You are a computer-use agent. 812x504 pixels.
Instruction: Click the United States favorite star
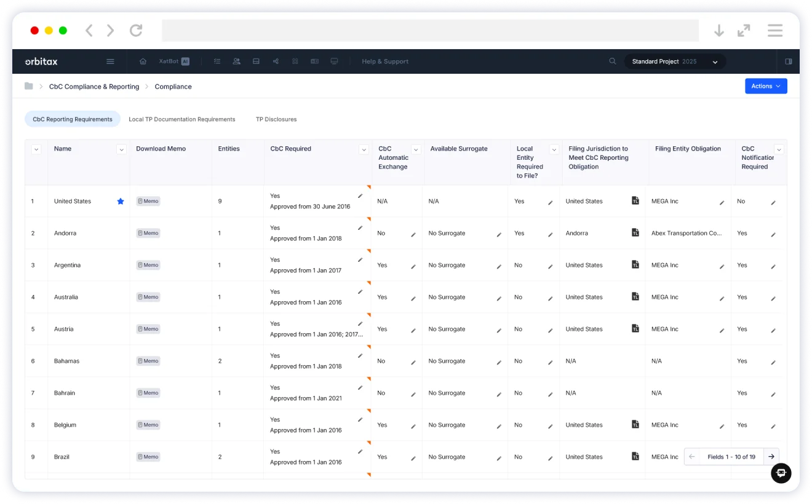pyautogui.click(x=121, y=202)
